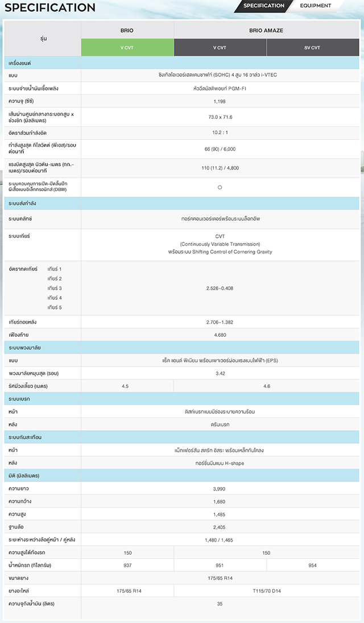Open the EQUIPMENT tab
Screen dimensions: 364x623
(316, 6)
